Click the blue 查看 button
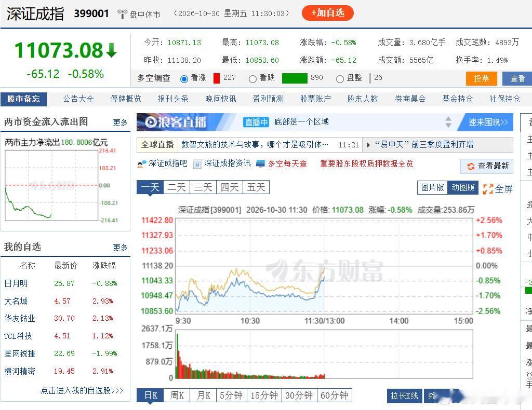This screenshot has height=410, width=532. point(517,78)
